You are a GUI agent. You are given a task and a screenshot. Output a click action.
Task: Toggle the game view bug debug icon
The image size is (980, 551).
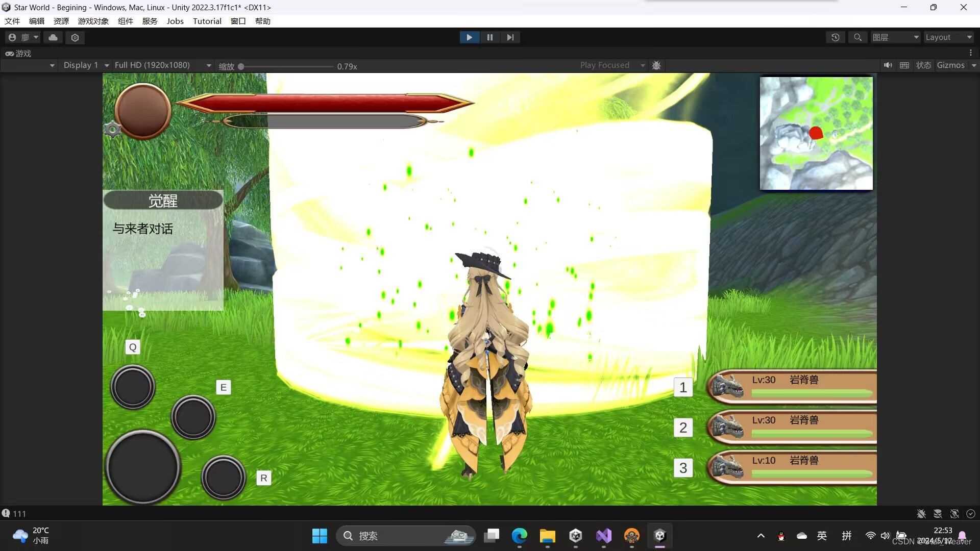657,65
